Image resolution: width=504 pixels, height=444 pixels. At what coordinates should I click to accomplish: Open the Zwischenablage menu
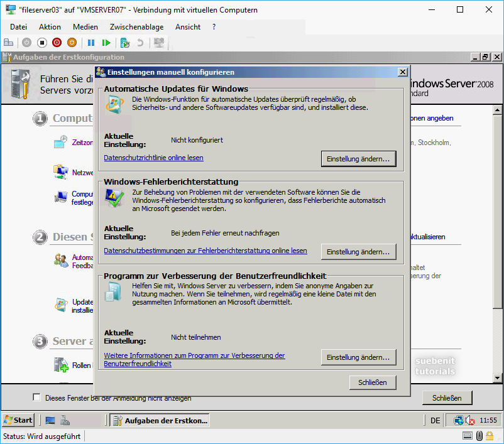point(136,27)
